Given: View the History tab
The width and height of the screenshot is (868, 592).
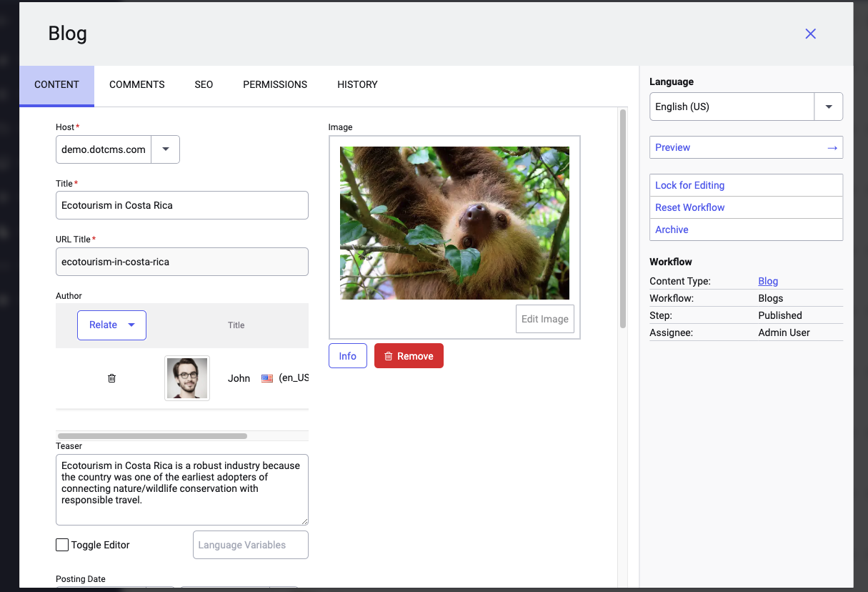Looking at the screenshot, I should pos(357,84).
